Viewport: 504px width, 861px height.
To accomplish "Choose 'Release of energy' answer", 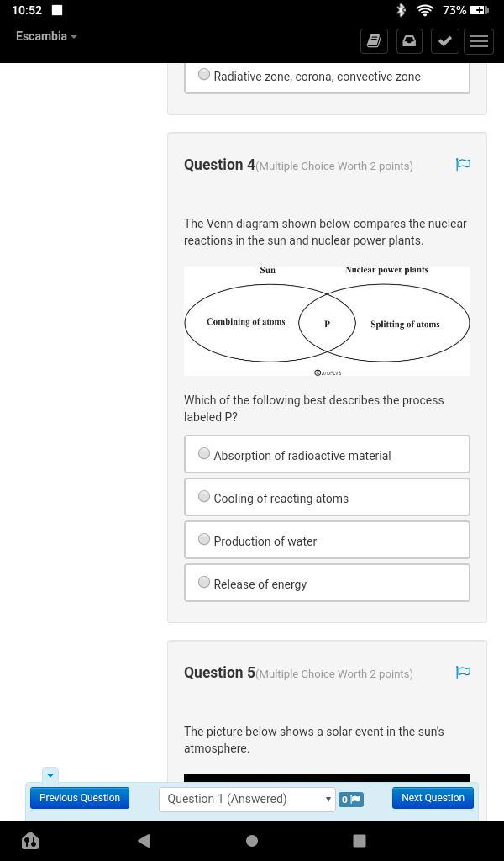I will [204, 583].
